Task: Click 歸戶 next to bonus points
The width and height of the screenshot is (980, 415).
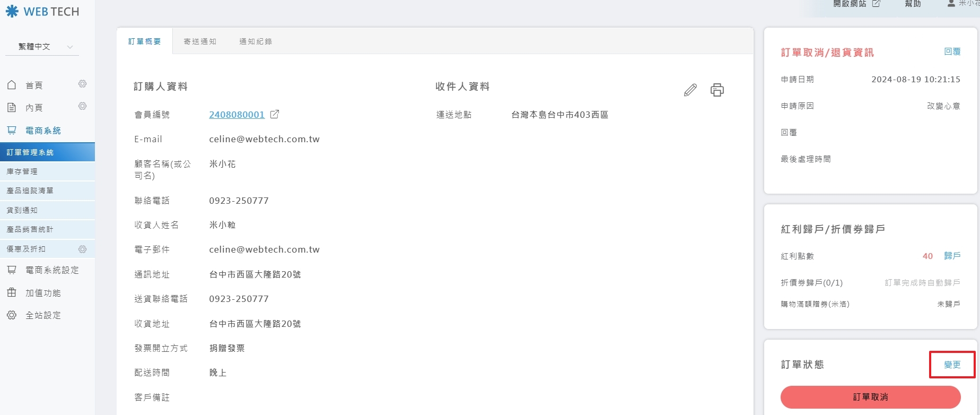Action: pyautogui.click(x=952, y=256)
